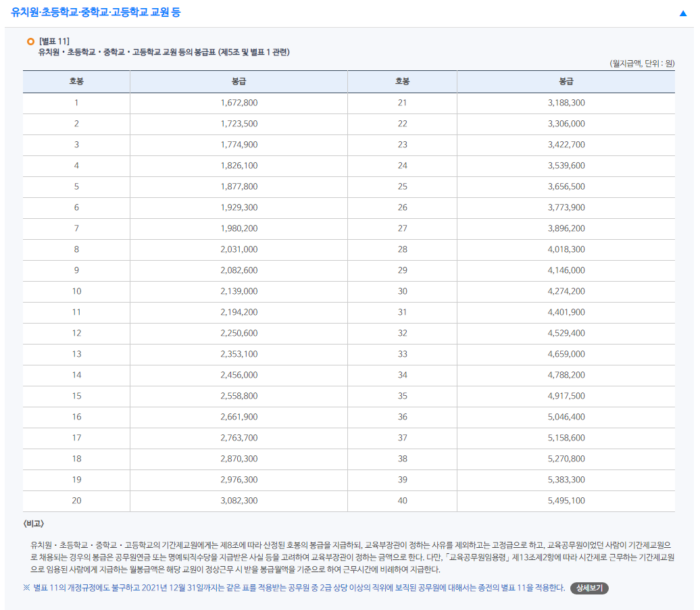Select the salary value 4,018,300
Image resolution: width=700 pixels, height=610 pixels.
566,249
